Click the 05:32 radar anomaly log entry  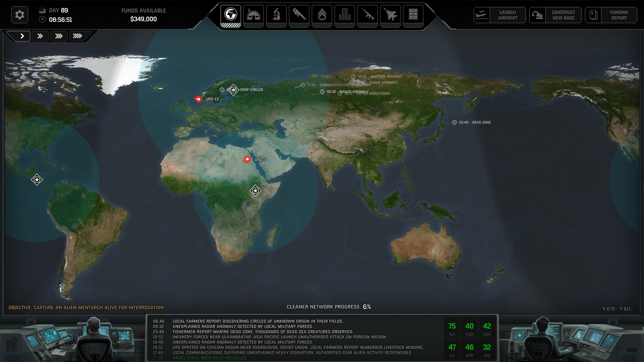(x=233, y=326)
